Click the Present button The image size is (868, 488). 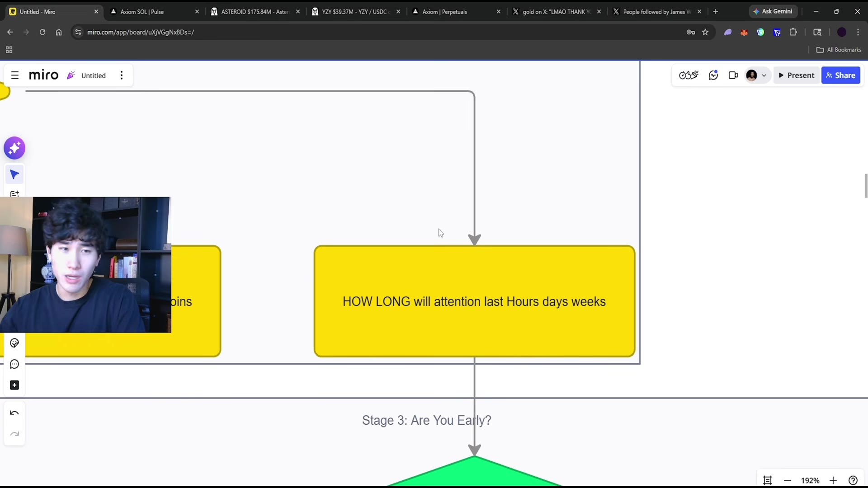tap(796, 75)
